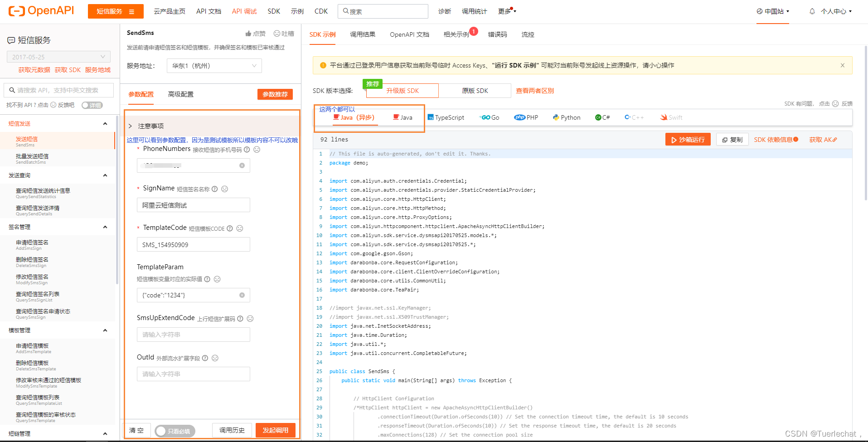Click the SmsUpExtendCode input field
The image size is (868, 442).
[x=194, y=335]
